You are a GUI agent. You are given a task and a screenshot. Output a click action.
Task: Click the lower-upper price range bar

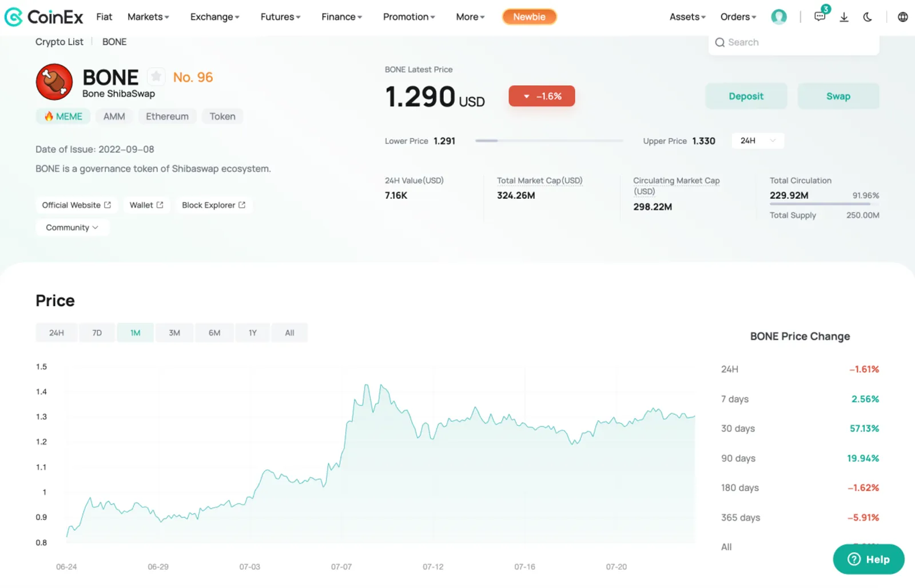pos(549,141)
